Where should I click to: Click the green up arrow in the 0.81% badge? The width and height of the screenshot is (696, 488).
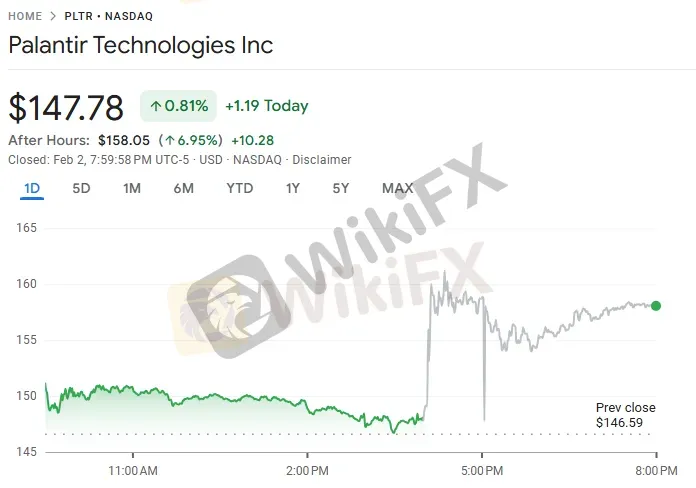coord(156,106)
